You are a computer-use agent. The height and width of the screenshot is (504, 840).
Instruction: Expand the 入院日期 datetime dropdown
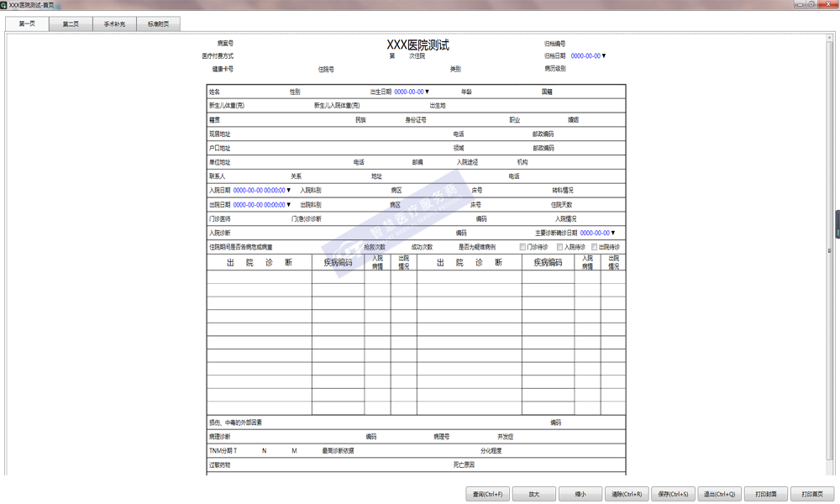[290, 191]
